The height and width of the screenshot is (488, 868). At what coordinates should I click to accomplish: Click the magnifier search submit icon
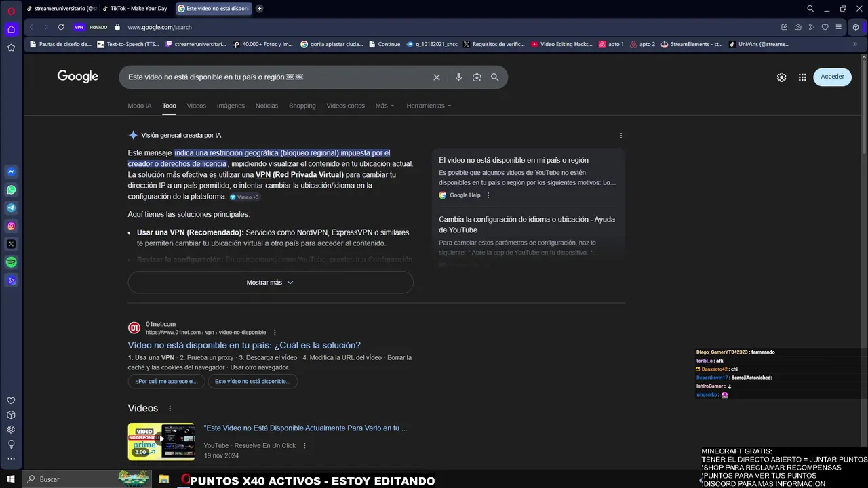(495, 77)
